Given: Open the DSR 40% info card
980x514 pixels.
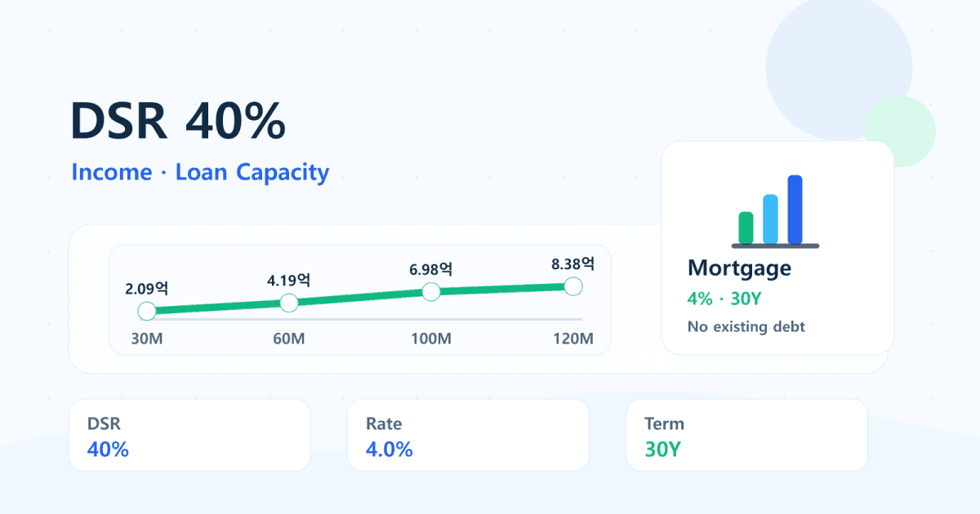Looking at the screenshot, I should click(189, 435).
